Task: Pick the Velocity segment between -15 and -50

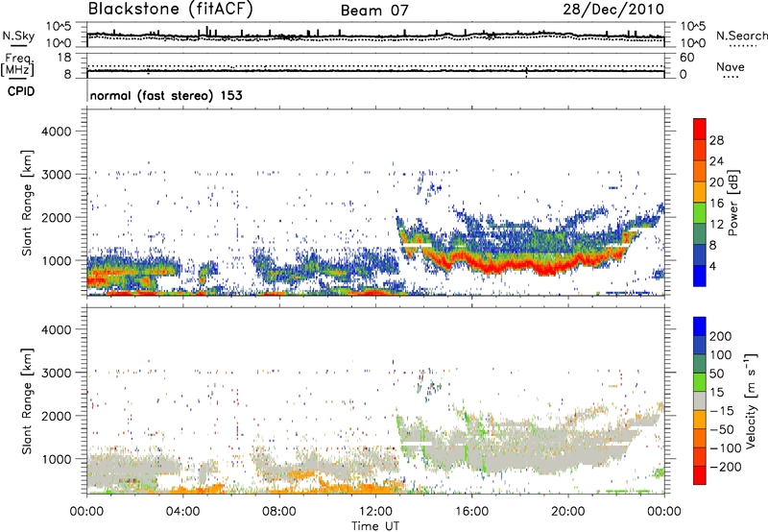Action: click(x=700, y=420)
